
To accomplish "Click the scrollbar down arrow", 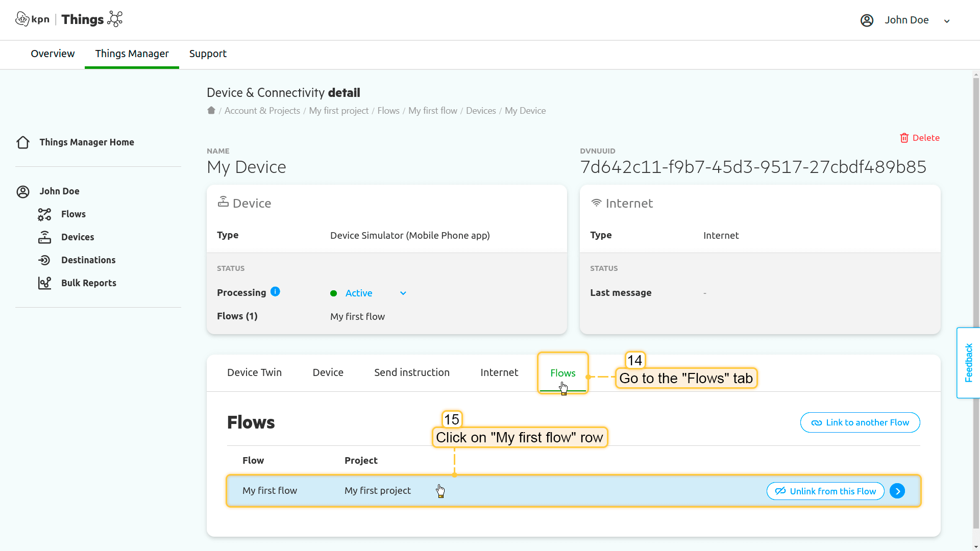I will (x=976, y=547).
